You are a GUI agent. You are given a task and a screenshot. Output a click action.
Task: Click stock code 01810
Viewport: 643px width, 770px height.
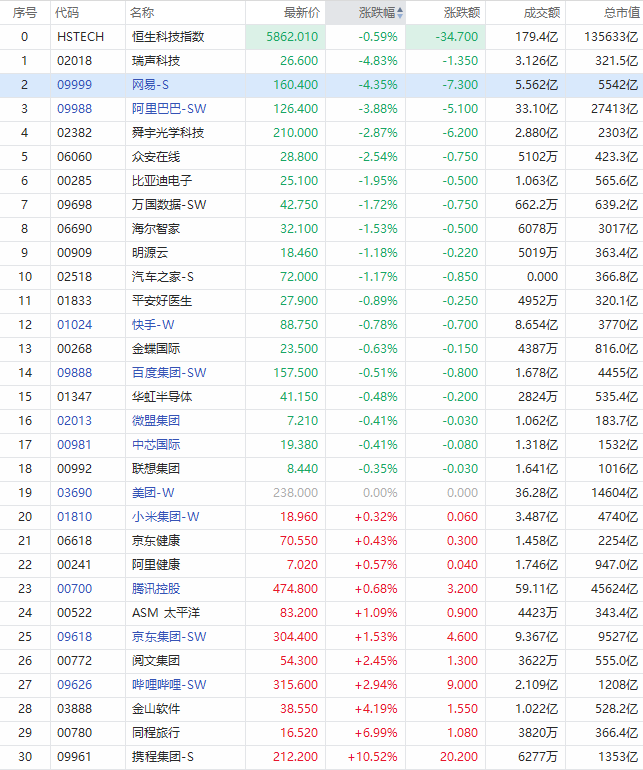coord(74,517)
